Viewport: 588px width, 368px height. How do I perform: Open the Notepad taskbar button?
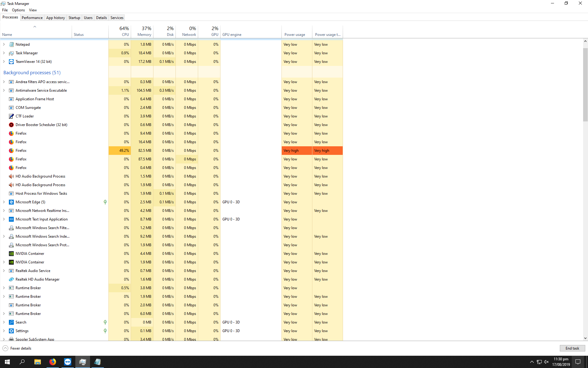tap(97, 362)
